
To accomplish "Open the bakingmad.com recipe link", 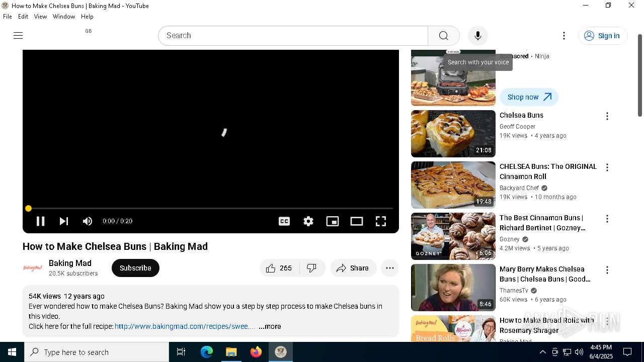I will pos(185,326).
